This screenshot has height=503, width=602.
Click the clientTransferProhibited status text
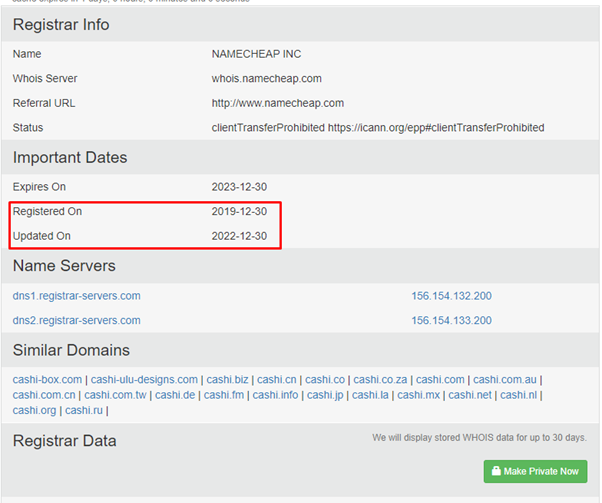(378, 128)
